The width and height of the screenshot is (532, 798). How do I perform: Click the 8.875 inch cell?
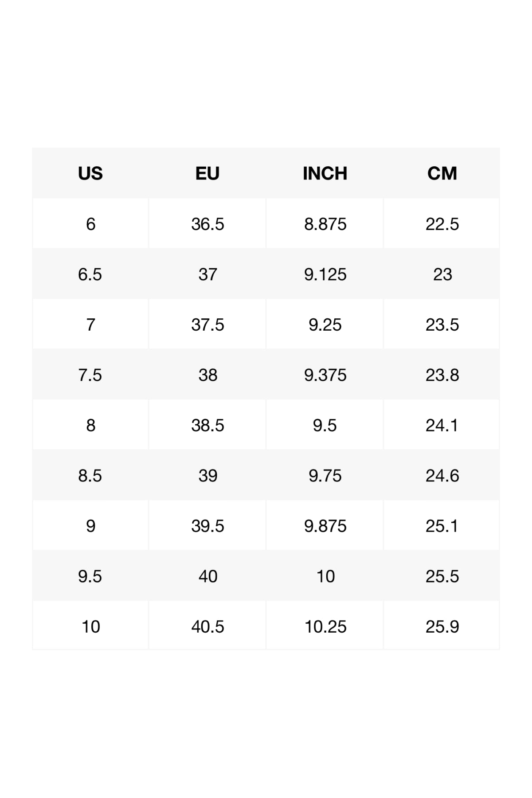[325, 224]
